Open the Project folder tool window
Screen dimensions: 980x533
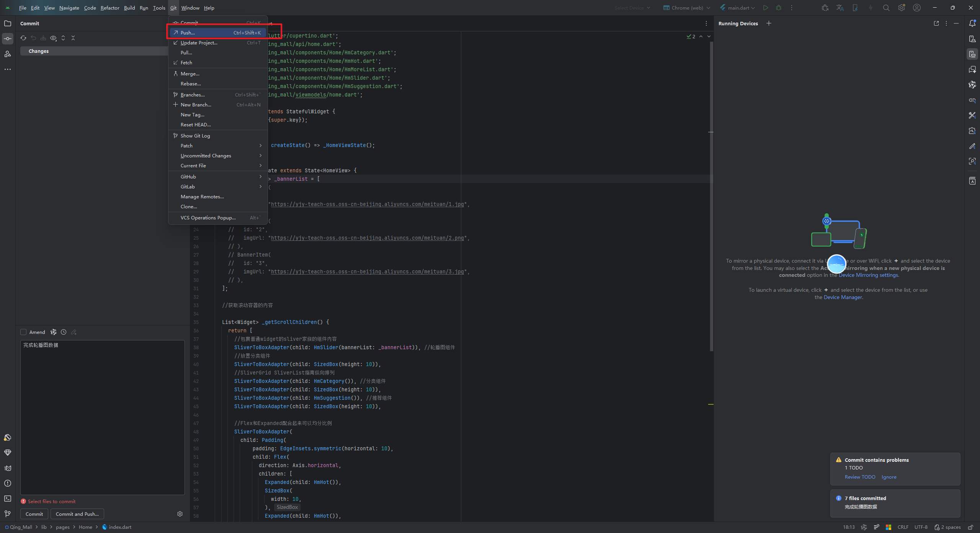8,23
